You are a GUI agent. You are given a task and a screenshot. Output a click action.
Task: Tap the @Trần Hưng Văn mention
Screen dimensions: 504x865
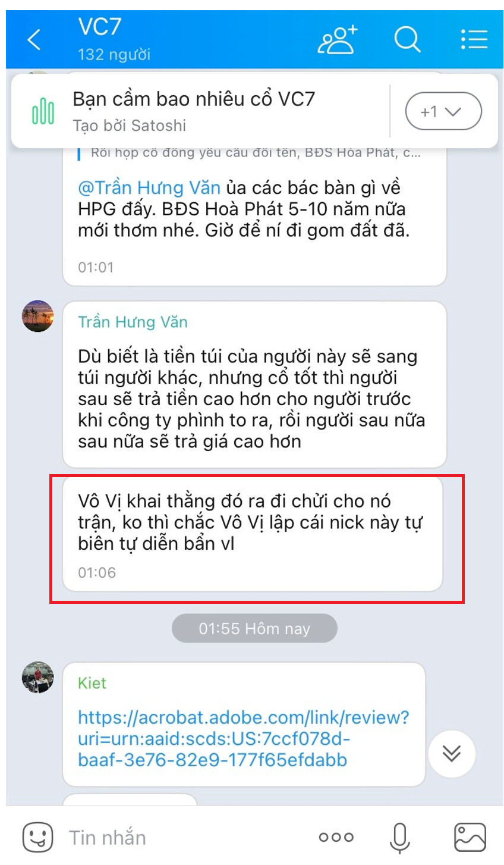pyautogui.click(x=149, y=187)
